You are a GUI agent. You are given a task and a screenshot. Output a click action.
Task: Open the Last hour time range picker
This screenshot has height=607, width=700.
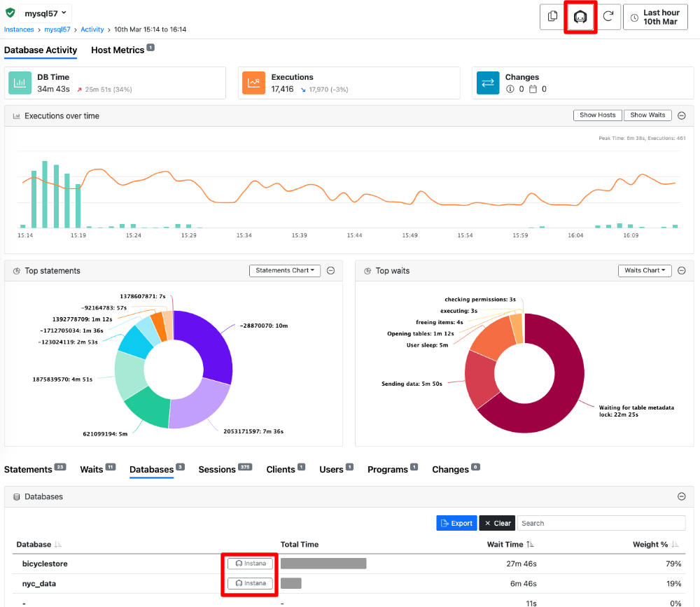[655, 17]
